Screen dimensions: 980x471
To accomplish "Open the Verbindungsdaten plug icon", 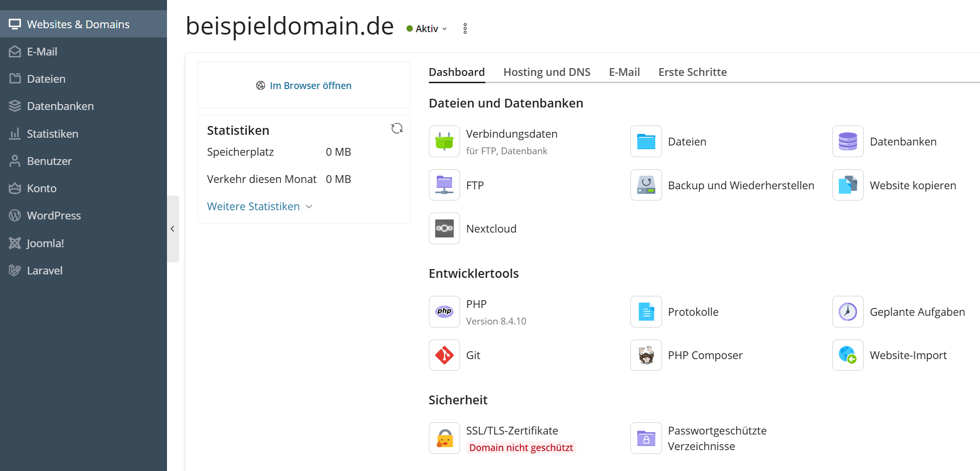I will click(444, 142).
